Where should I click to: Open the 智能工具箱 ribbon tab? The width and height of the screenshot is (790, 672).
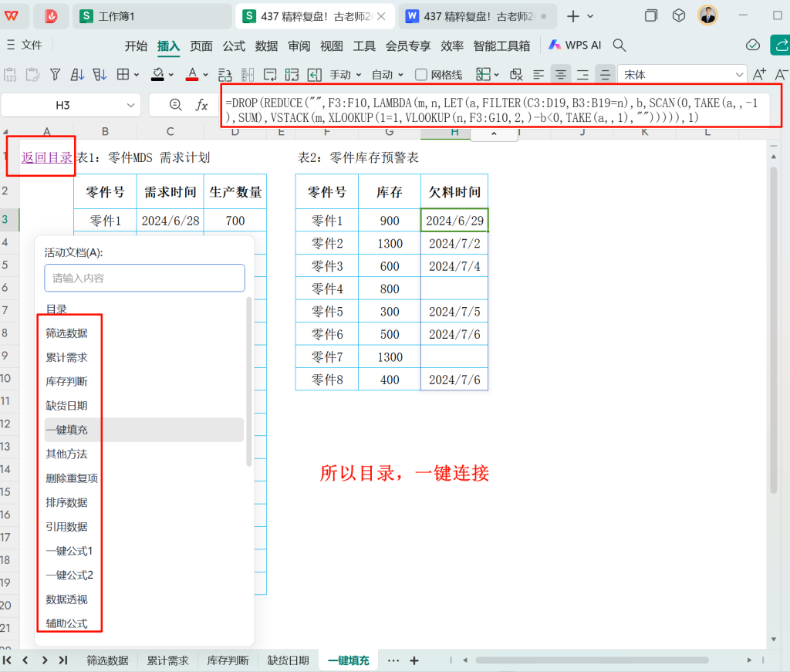[x=501, y=46]
